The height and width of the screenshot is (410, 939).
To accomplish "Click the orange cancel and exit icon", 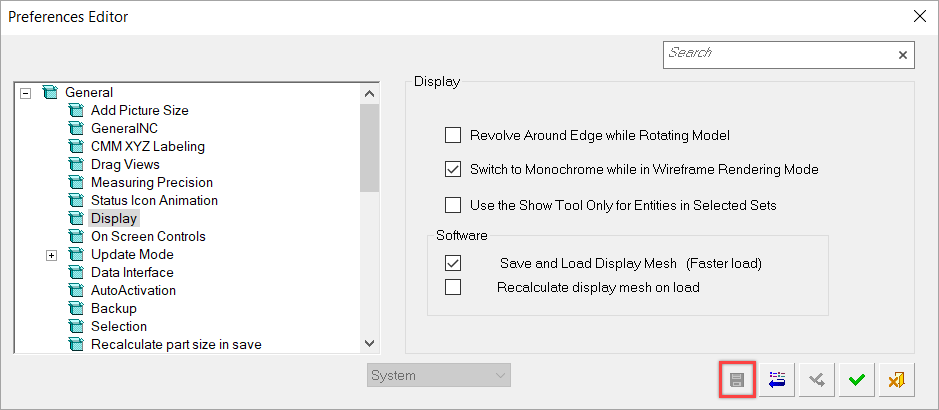I will [896, 379].
